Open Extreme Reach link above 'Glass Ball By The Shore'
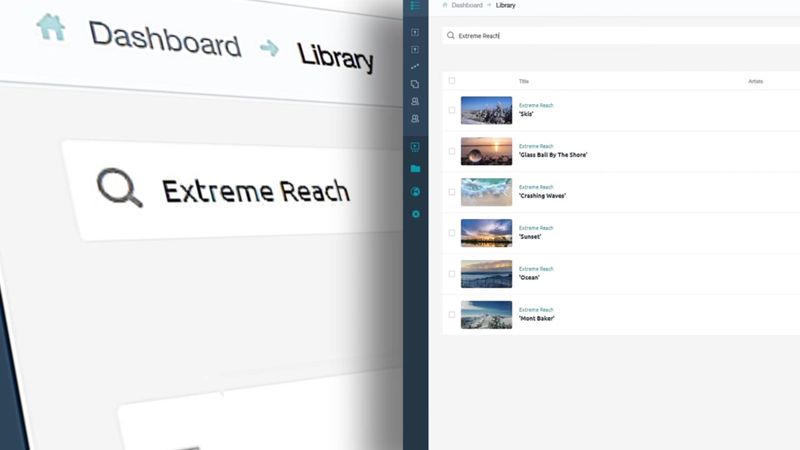 (536, 146)
